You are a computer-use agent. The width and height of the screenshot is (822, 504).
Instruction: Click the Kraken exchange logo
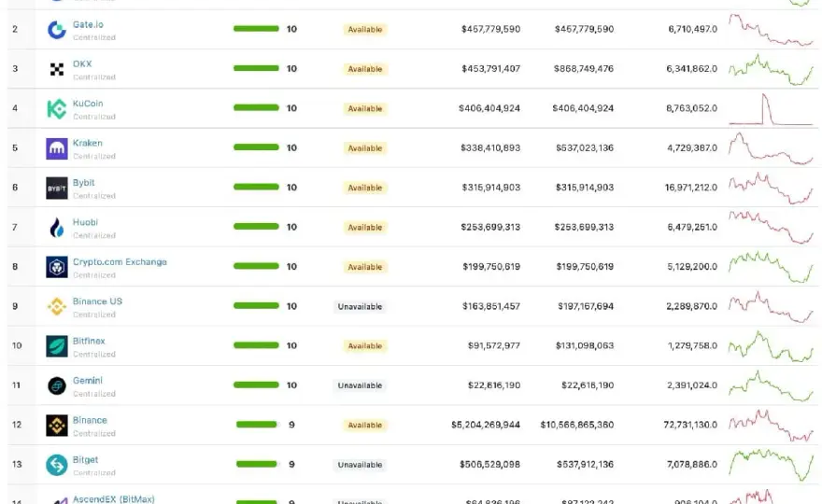(x=57, y=148)
